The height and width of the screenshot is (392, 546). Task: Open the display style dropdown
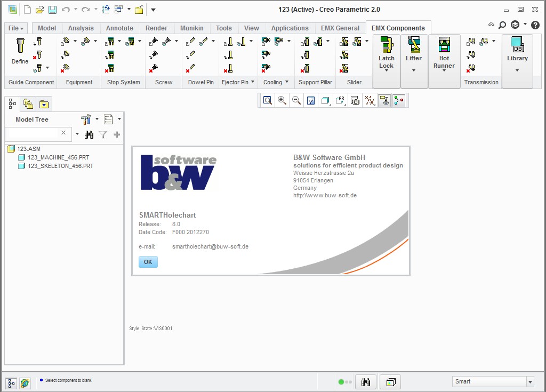pyautogui.click(x=326, y=101)
